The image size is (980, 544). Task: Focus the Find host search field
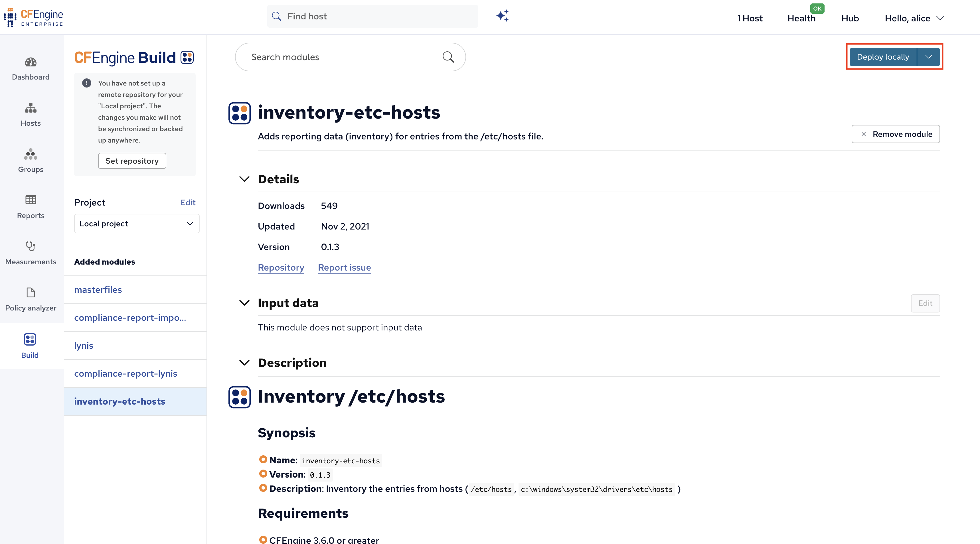pyautogui.click(x=372, y=16)
